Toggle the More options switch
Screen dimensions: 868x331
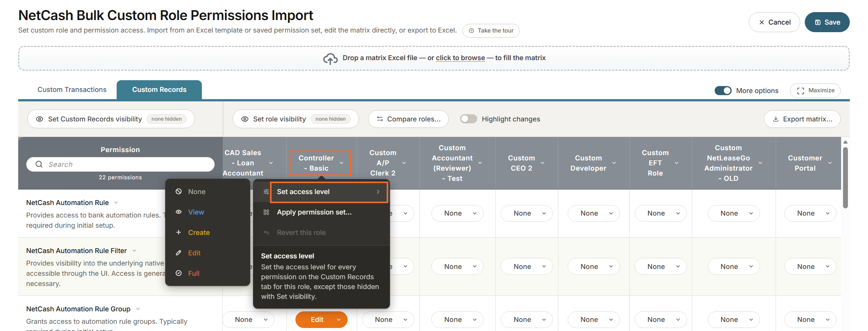tap(723, 91)
